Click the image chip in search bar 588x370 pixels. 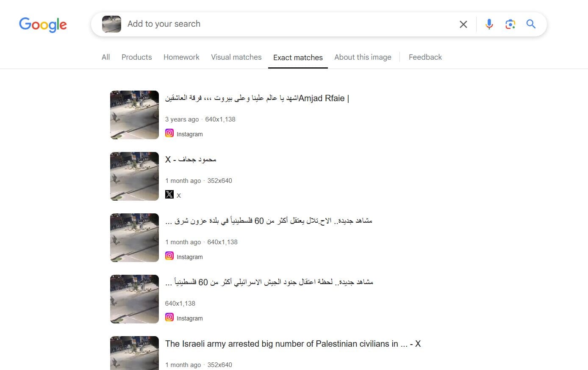click(x=111, y=24)
